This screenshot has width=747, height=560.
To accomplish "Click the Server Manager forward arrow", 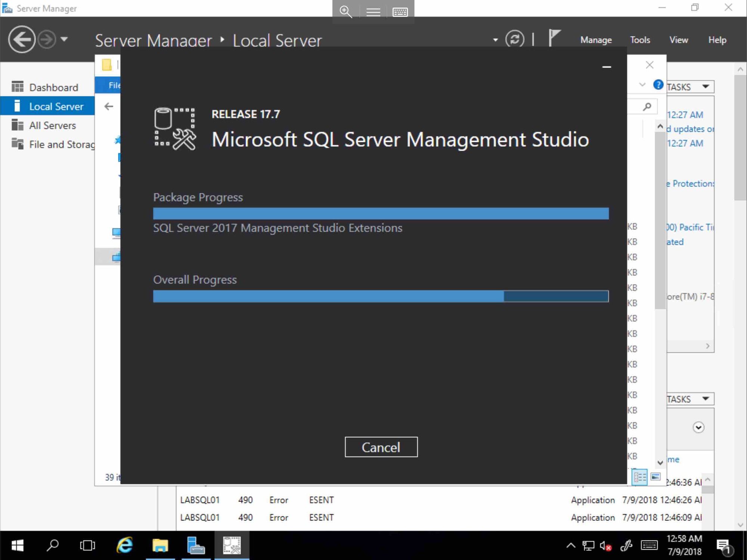I will (x=47, y=39).
